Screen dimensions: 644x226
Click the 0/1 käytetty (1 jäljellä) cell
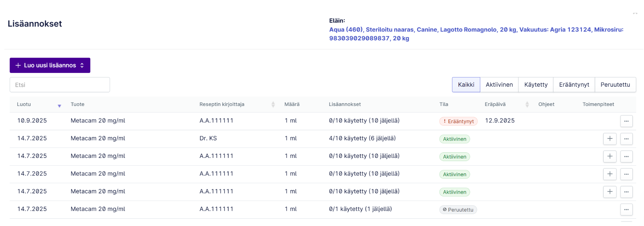(360, 209)
